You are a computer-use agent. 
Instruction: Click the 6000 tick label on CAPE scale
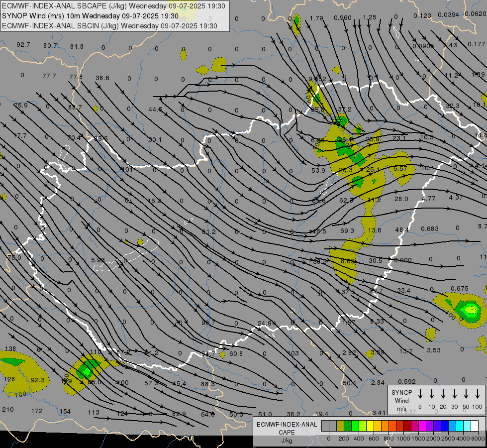tap(478, 439)
